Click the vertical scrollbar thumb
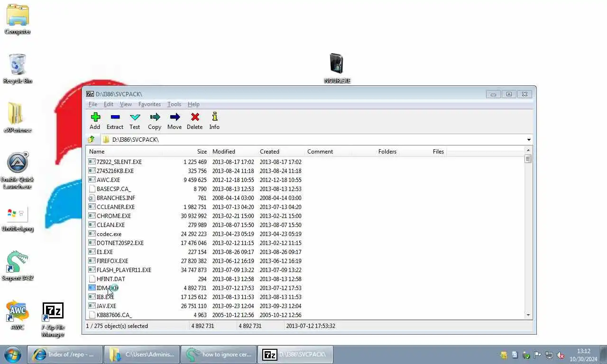 point(528,159)
